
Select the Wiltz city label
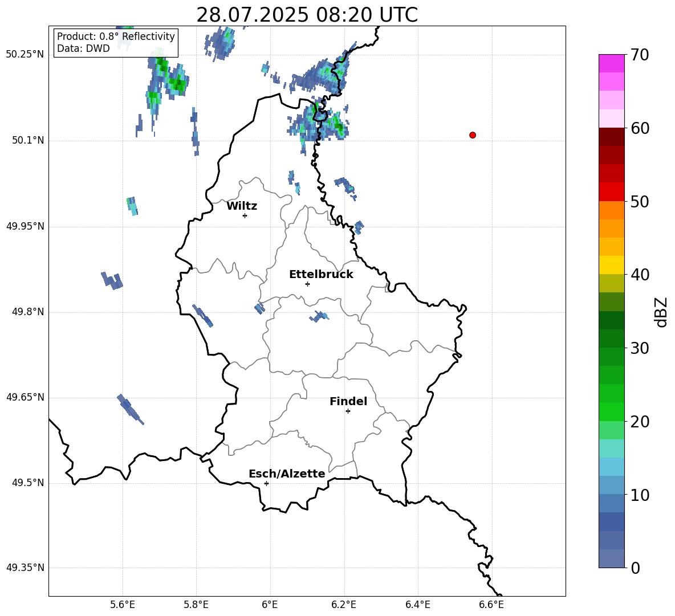coord(242,206)
